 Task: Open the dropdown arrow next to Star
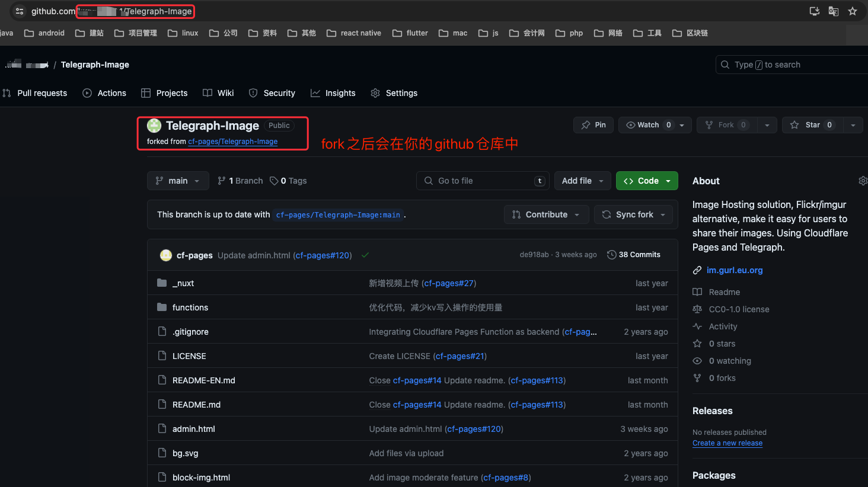point(853,125)
